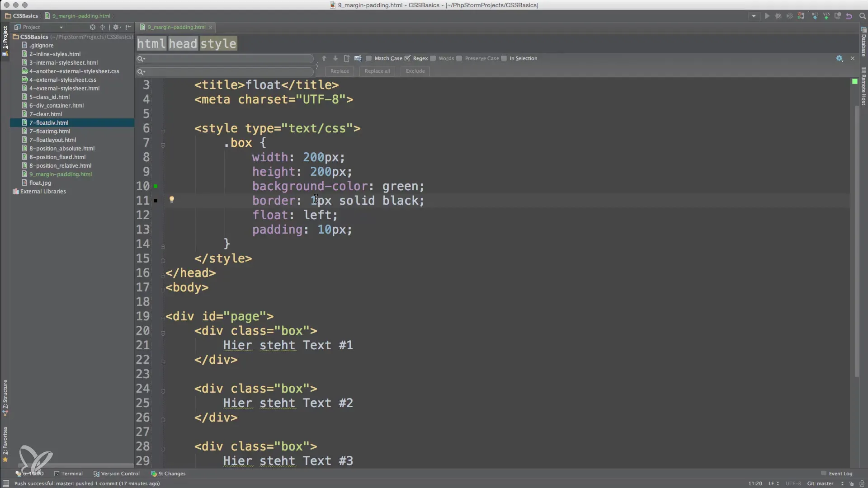The image size is (868, 488).
Task: Click the Replace button
Action: pyautogui.click(x=340, y=71)
